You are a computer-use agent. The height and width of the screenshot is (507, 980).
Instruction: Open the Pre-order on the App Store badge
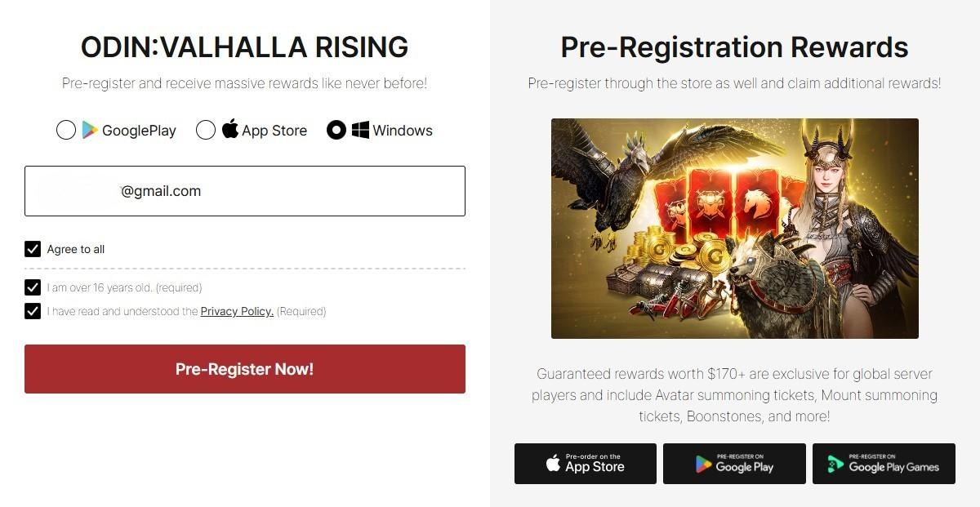pos(586,464)
